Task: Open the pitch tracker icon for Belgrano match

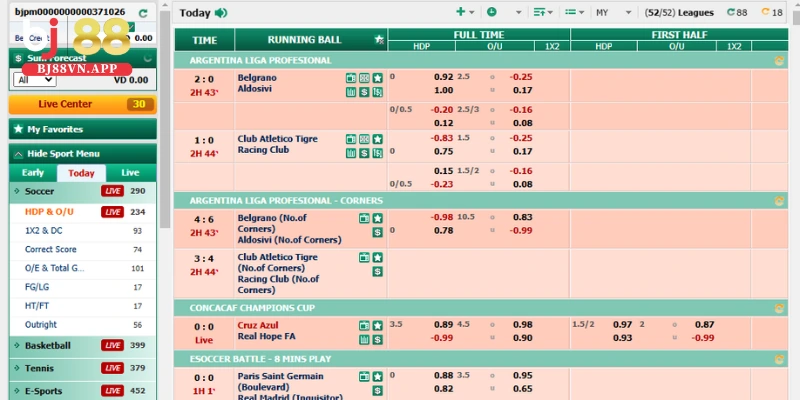Action: point(364,78)
